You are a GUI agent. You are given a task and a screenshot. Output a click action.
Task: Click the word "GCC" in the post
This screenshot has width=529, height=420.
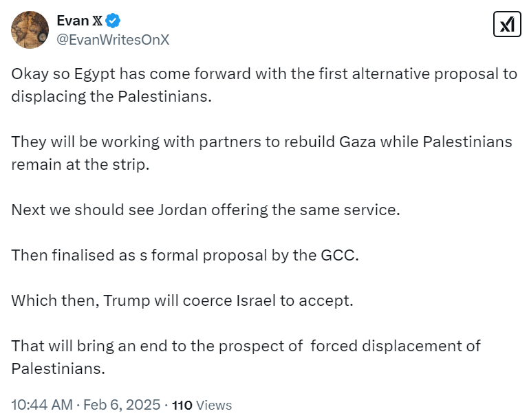tap(340, 255)
